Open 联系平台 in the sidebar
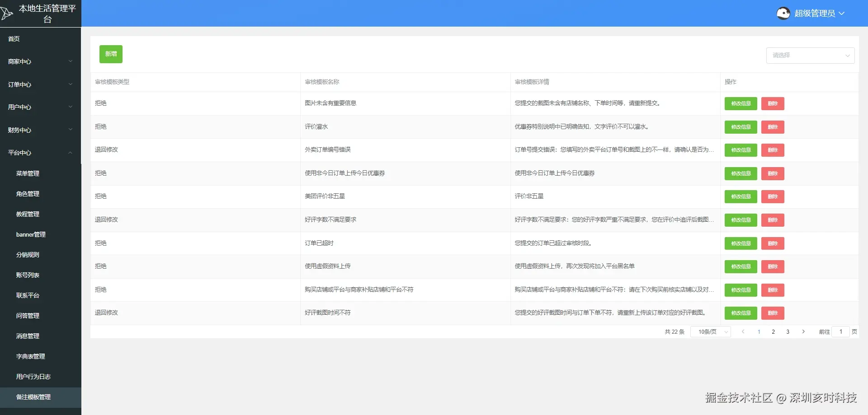The height and width of the screenshot is (415, 868). click(41, 295)
